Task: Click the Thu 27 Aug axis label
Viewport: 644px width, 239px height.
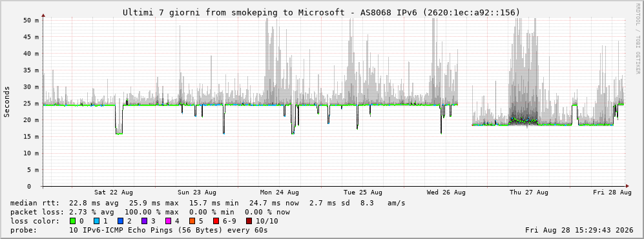Action: [x=529, y=192]
